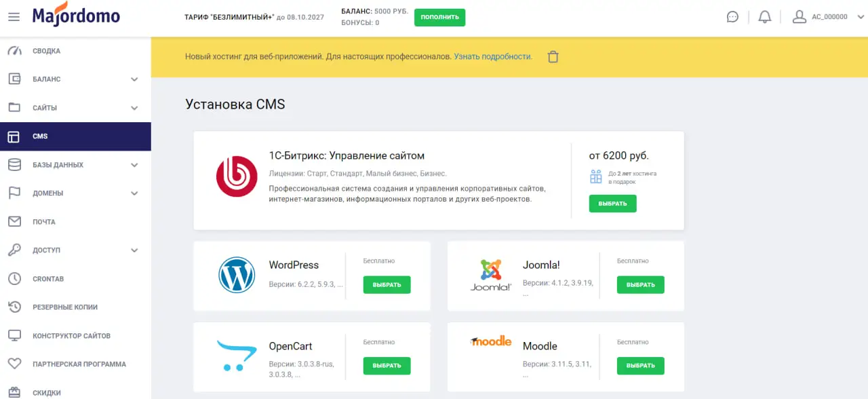This screenshot has height=399, width=868.
Task: Click the Базы данных database icon
Action: tap(14, 165)
